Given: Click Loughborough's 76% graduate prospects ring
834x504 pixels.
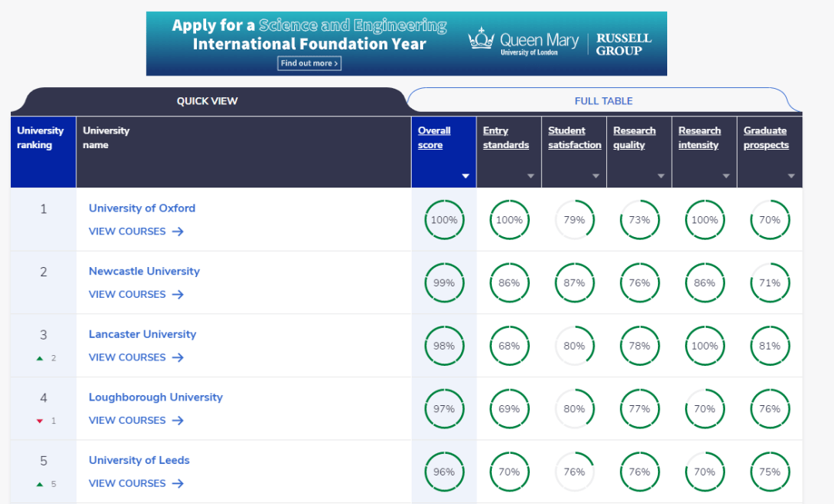Looking at the screenshot, I should click(x=770, y=409).
